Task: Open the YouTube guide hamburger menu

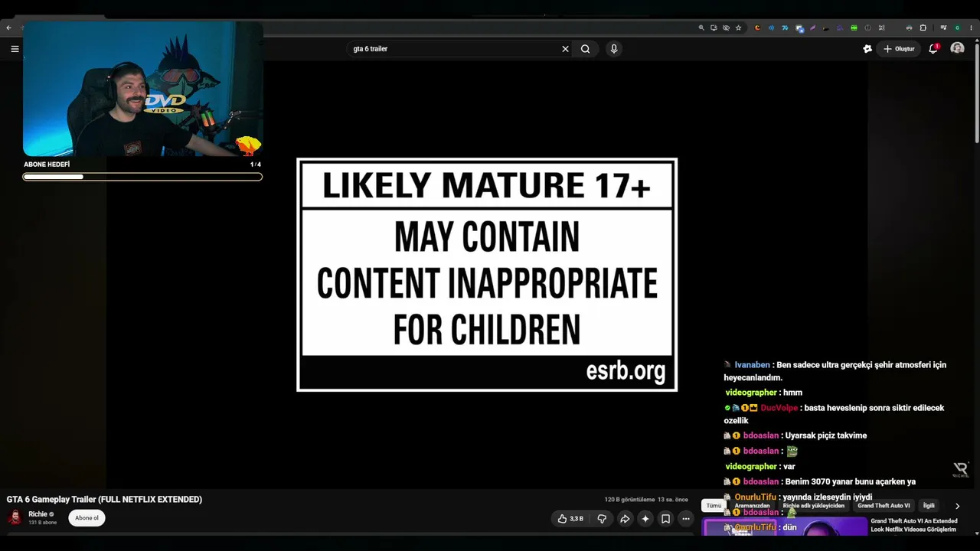Action: click(x=15, y=49)
